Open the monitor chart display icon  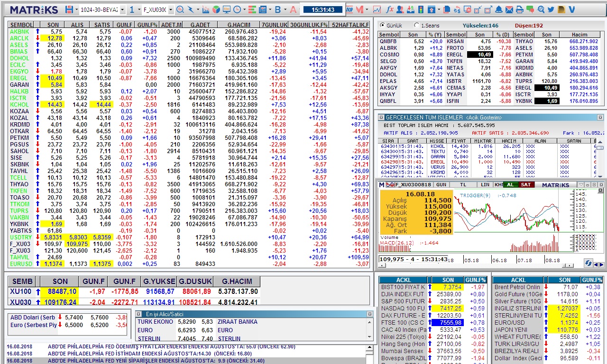227,9
